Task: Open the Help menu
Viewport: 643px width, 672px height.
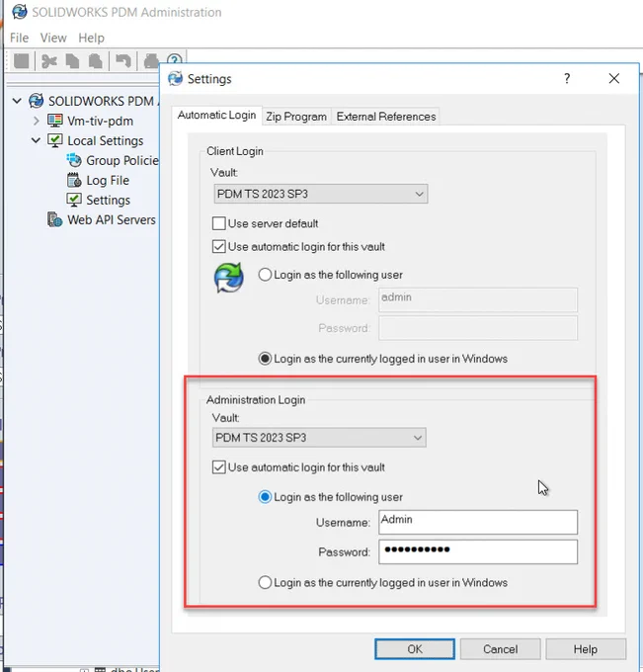Action: tap(91, 38)
